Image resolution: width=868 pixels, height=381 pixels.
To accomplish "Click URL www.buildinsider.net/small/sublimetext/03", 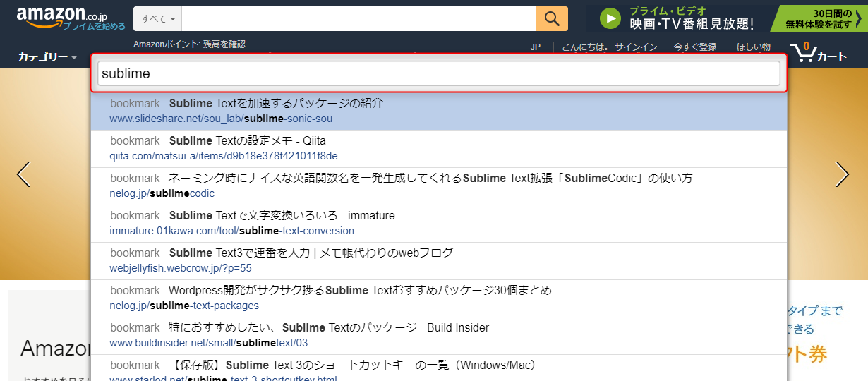I will pyautogui.click(x=209, y=343).
